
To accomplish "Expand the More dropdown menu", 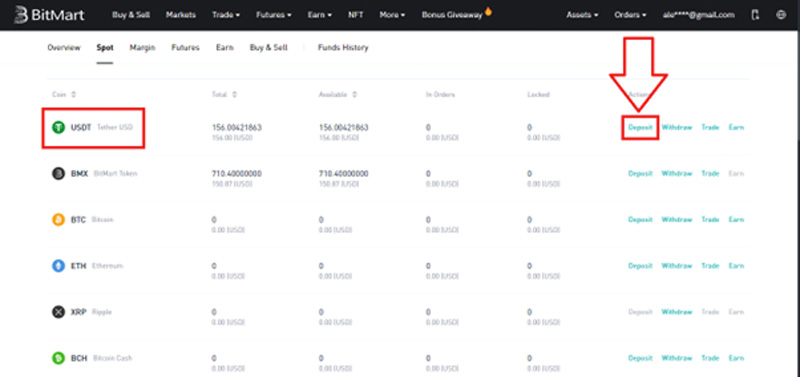I will pos(392,15).
